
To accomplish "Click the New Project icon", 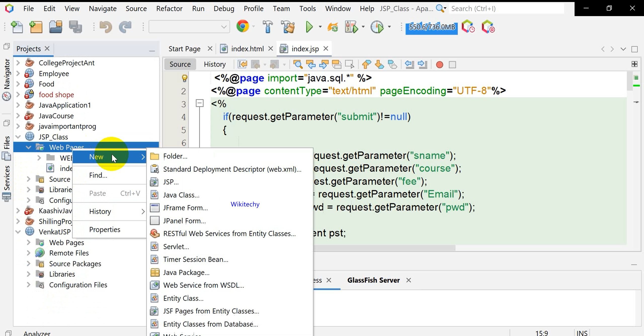I will pos(36,27).
